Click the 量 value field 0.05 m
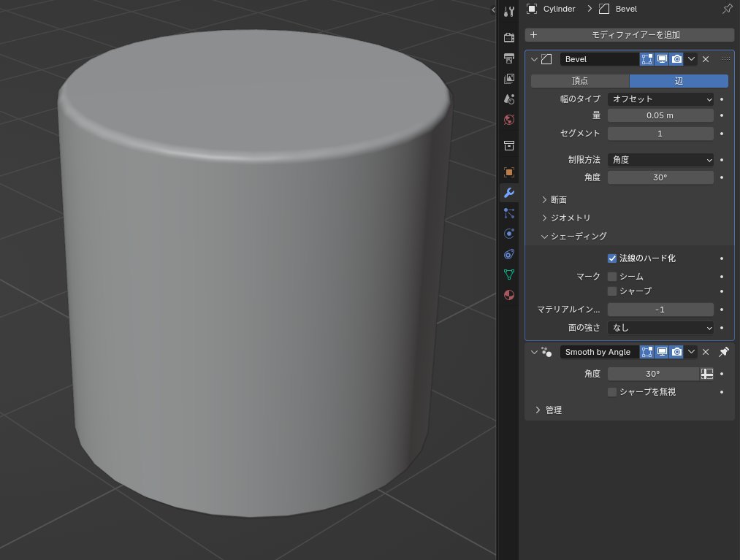This screenshot has width=740, height=560. (660, 115)
